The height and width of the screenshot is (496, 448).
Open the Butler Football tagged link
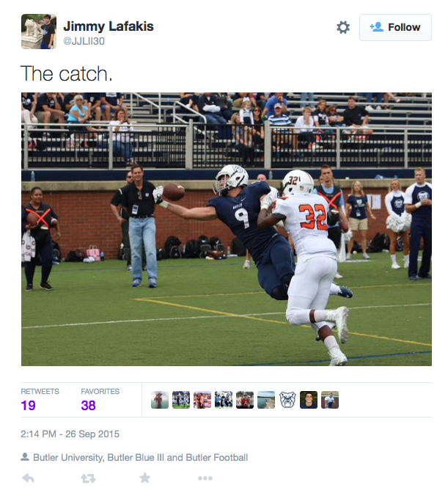[x=217, y=457]
